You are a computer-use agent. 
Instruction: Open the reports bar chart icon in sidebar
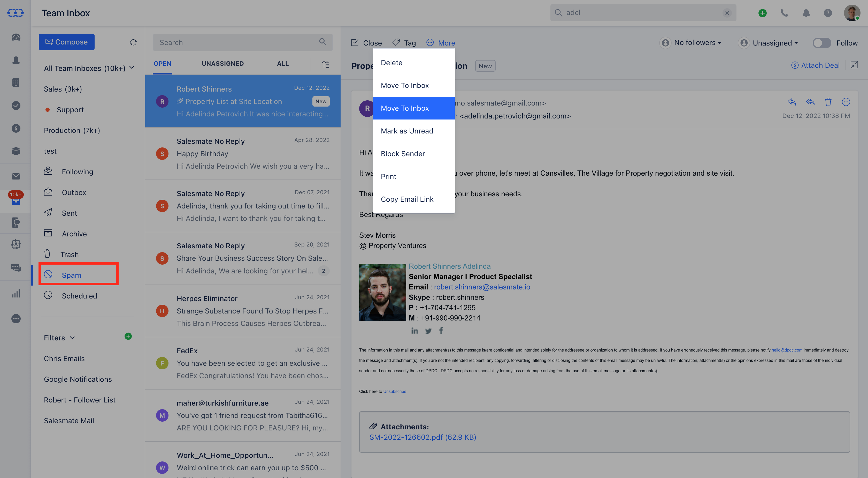coord(16,294)
